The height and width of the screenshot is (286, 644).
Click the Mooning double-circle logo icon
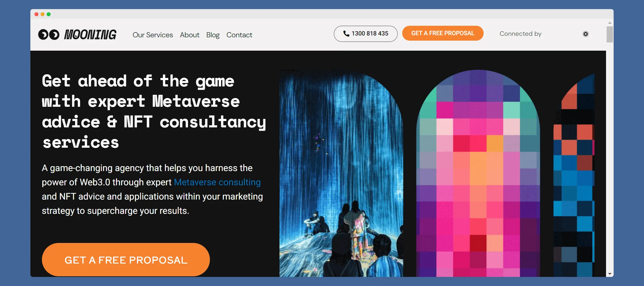(49, 35)
